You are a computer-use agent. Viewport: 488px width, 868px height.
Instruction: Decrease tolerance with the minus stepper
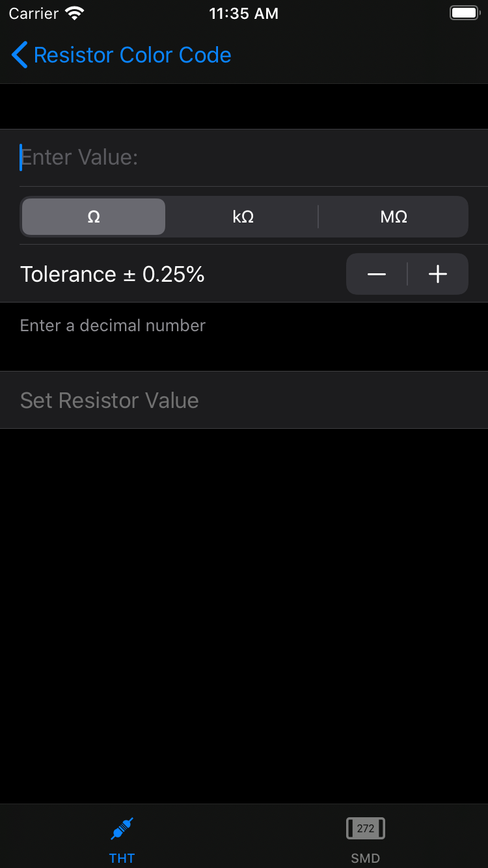pos(377,275)
